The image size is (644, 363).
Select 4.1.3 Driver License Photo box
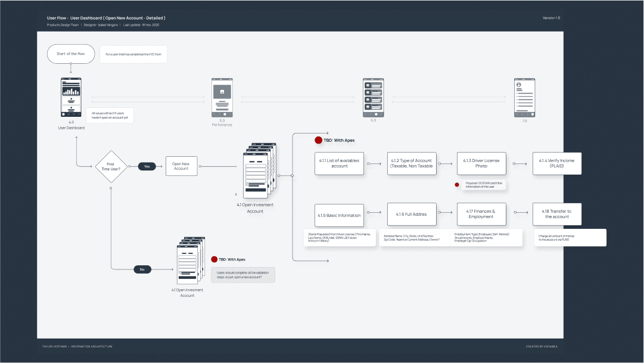click(x=481, y=163)
